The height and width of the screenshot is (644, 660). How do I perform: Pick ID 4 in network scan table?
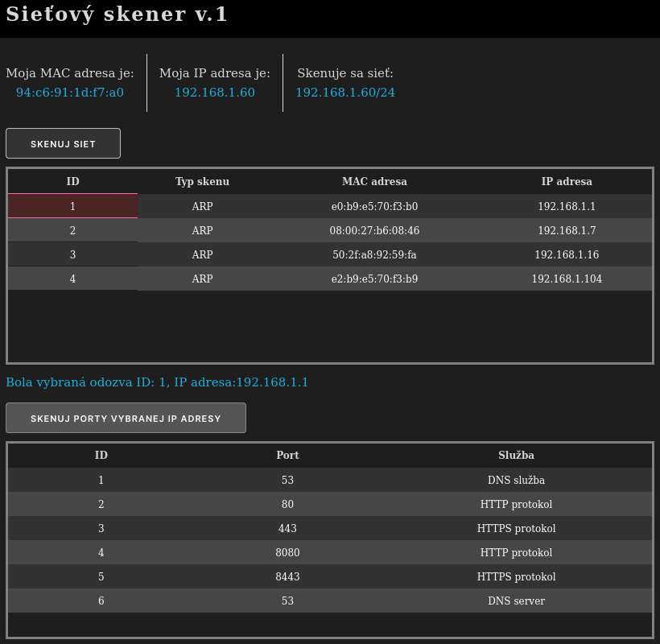(x=72, y=279)
